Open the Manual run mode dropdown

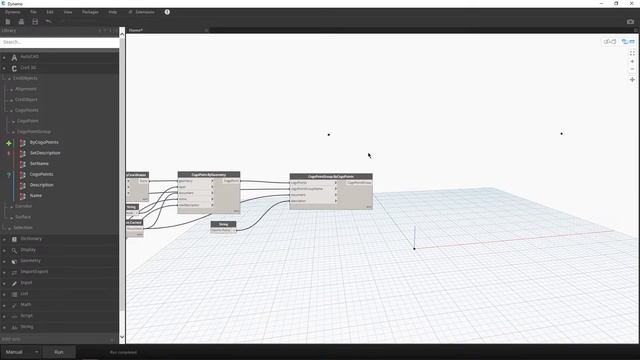click(20, 352)
